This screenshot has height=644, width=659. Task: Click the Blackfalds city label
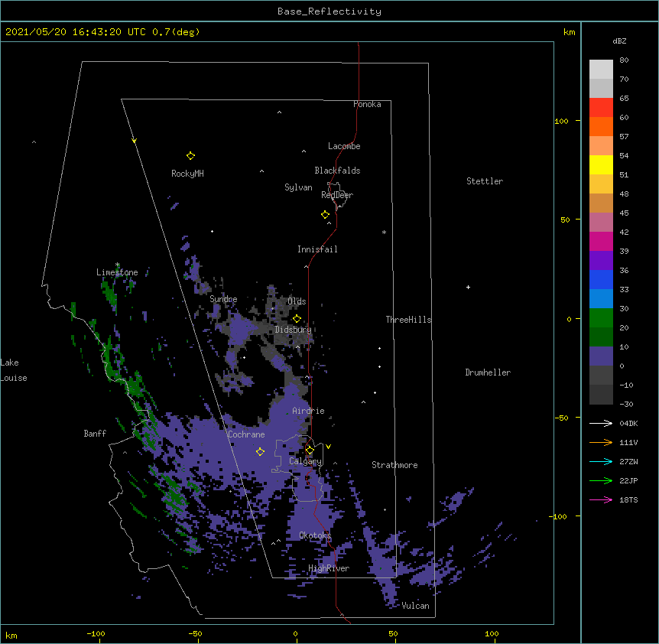[x=337, y=171]
